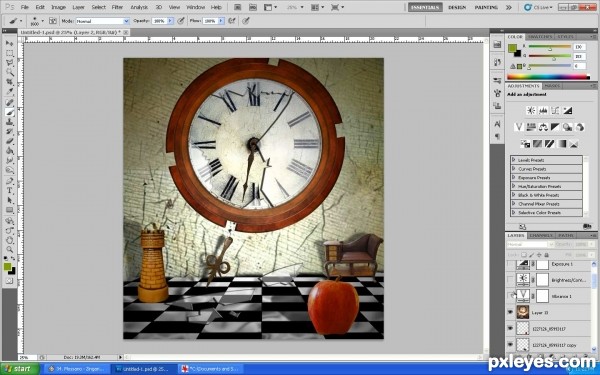The height and width of the screenshot is (375, 600).
Task: Show the Brightness/Contrast layer
Action: (x=510, y=280)
